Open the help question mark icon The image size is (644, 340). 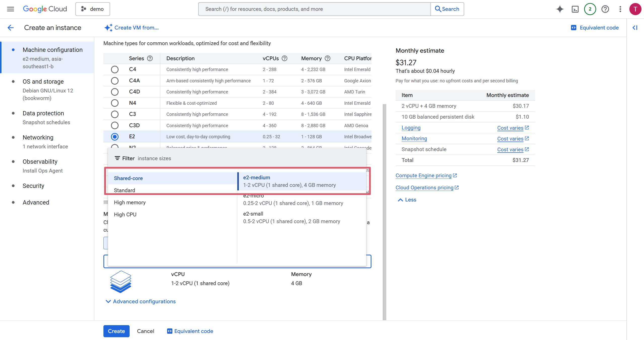[x=605, y=9]
